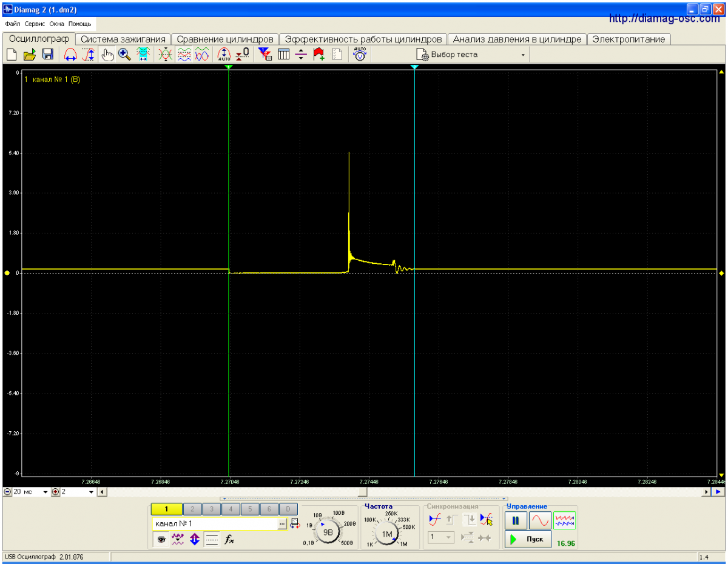Add a red flag marker

coord(319,55)
